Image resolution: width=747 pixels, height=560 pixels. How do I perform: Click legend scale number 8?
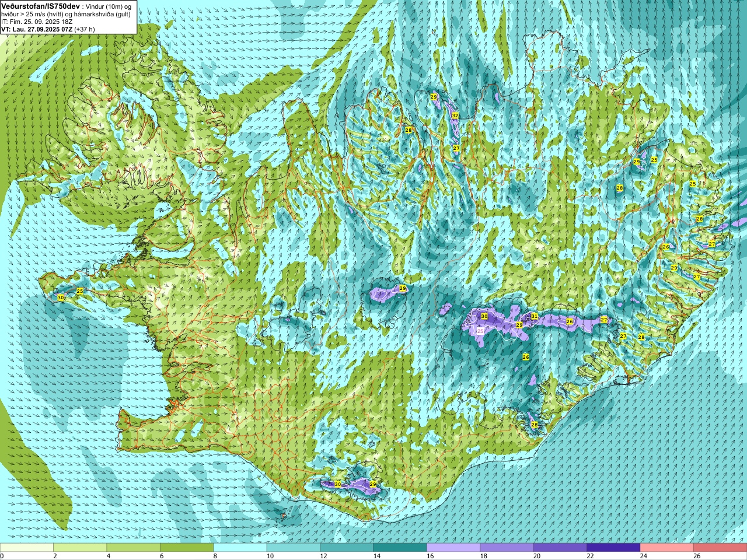coord(215,556)
